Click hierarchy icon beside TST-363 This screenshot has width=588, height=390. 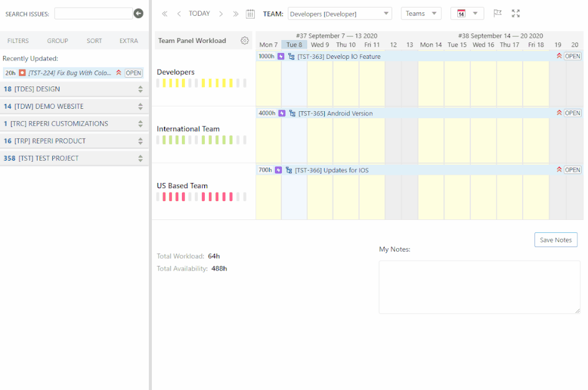291,56
